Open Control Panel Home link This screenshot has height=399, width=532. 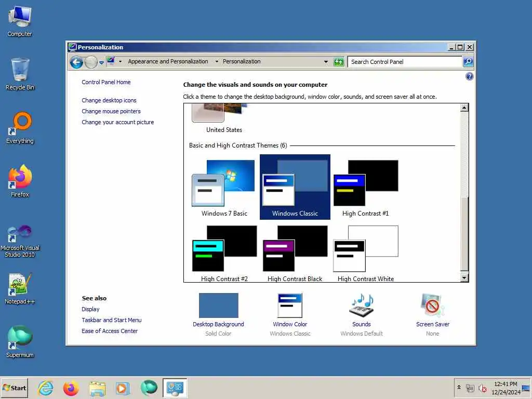coord(106,82)
